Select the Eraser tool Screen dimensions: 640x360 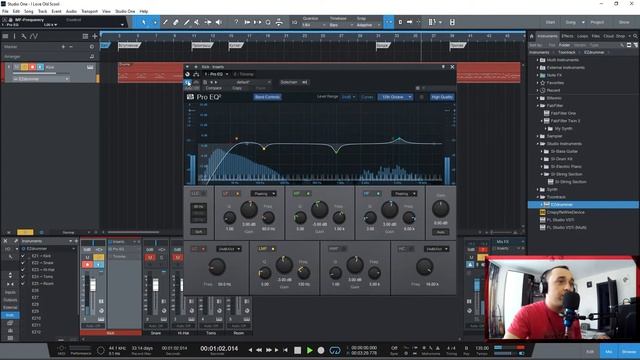click(x=176, y=22)
